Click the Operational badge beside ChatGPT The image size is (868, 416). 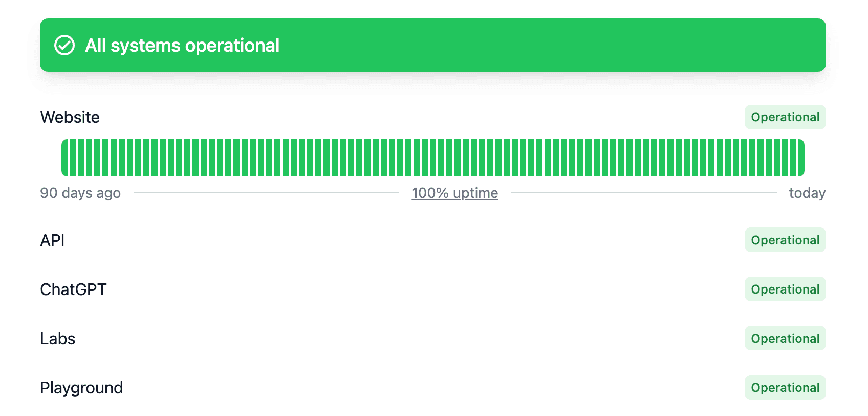(x=785, y=289)
